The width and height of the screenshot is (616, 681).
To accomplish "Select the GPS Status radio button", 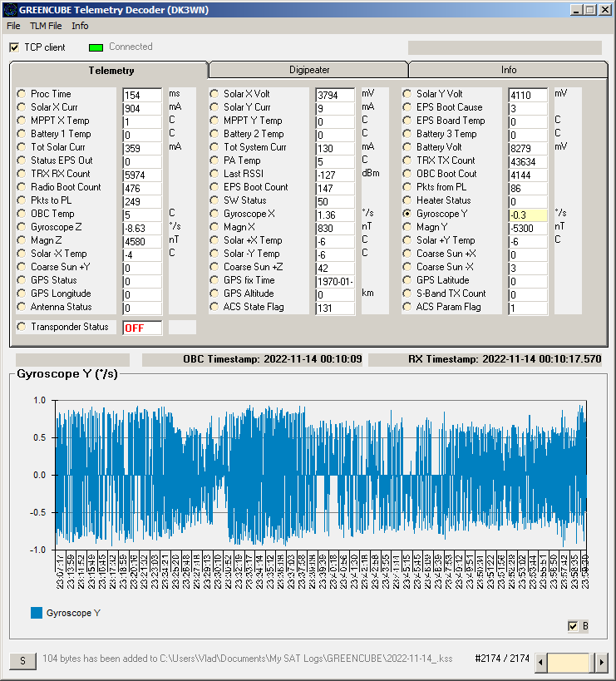I will [x=22, y=280].
